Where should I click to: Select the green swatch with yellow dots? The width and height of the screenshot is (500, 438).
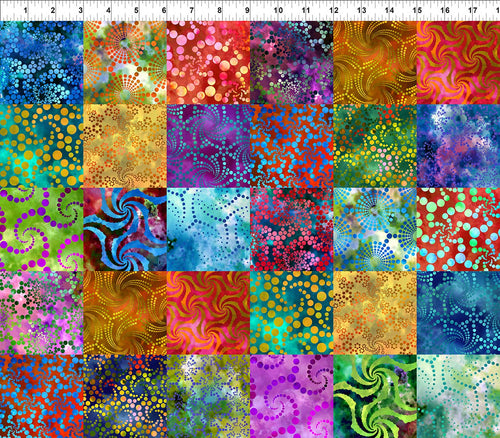coord(375,146)
